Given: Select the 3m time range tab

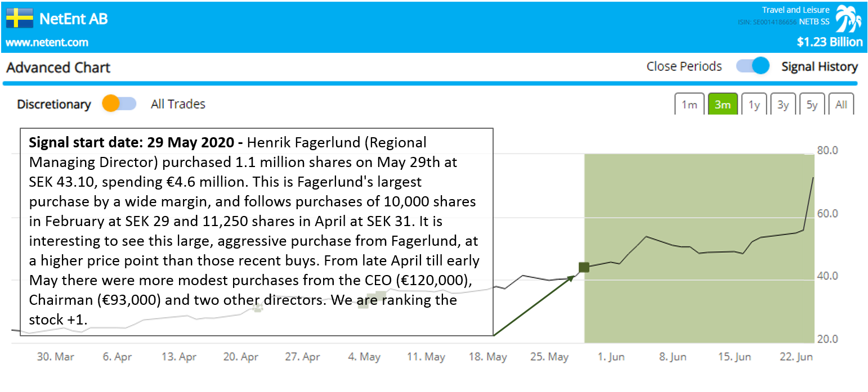Looking at the screenshot, I should 722,105.
